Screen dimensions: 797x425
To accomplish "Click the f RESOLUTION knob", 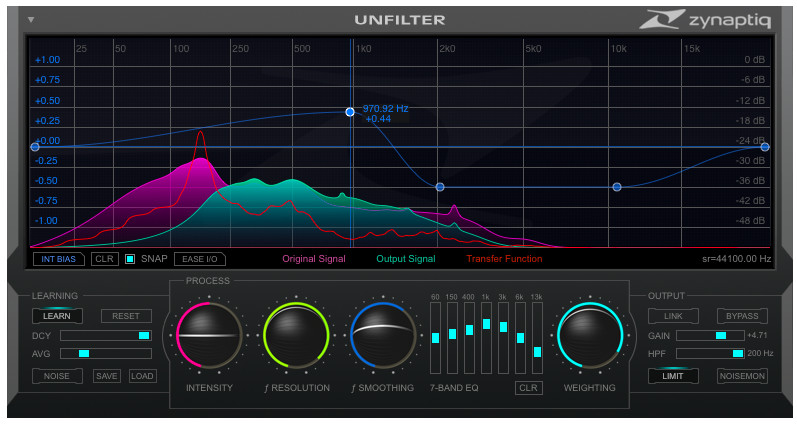I will [297, 336].
